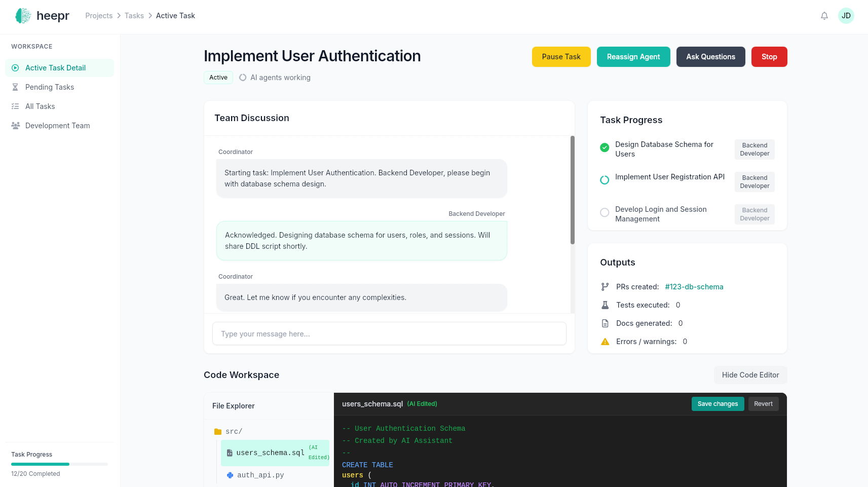This screenshot has width=868, height=487.
Task: Navigate to Projects in the breadcrumb
Action: [99, 15]
